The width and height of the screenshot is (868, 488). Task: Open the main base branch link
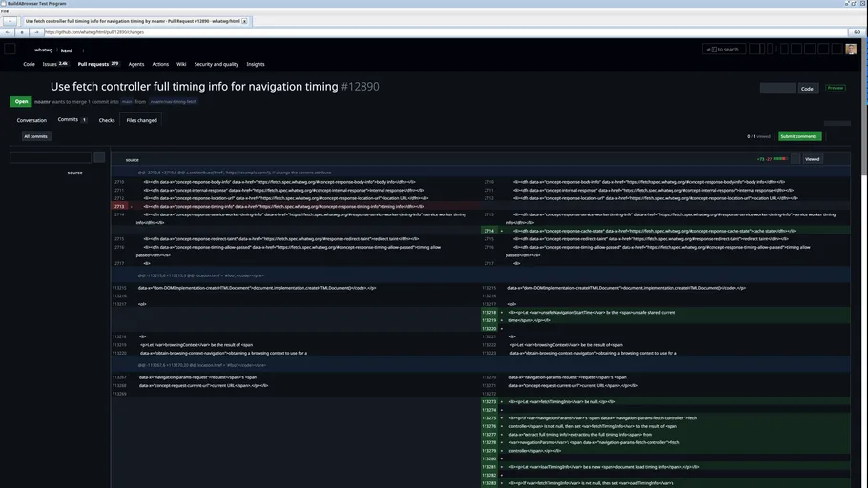(x=127, y=102)
